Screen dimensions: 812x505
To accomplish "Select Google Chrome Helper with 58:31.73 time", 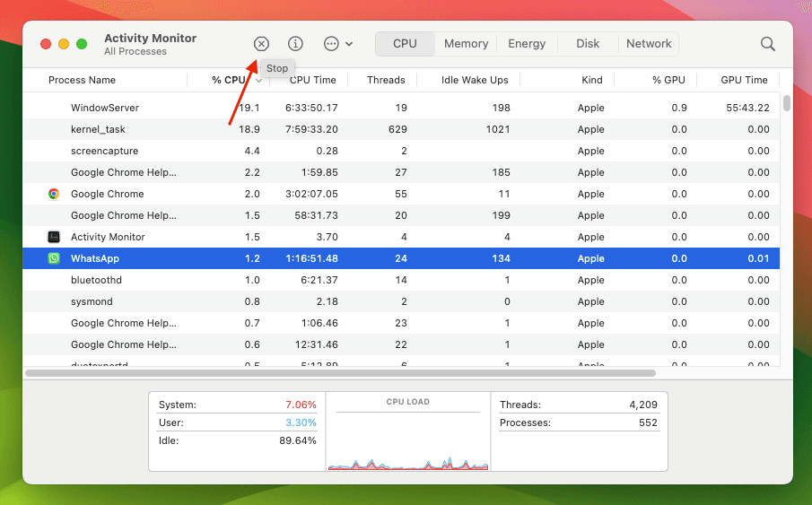I will (401, 215).
